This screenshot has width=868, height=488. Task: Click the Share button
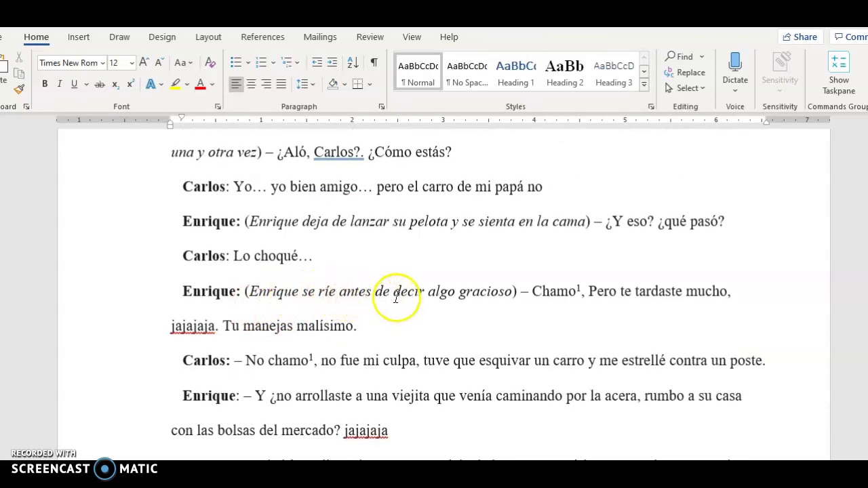pos(800,37)
